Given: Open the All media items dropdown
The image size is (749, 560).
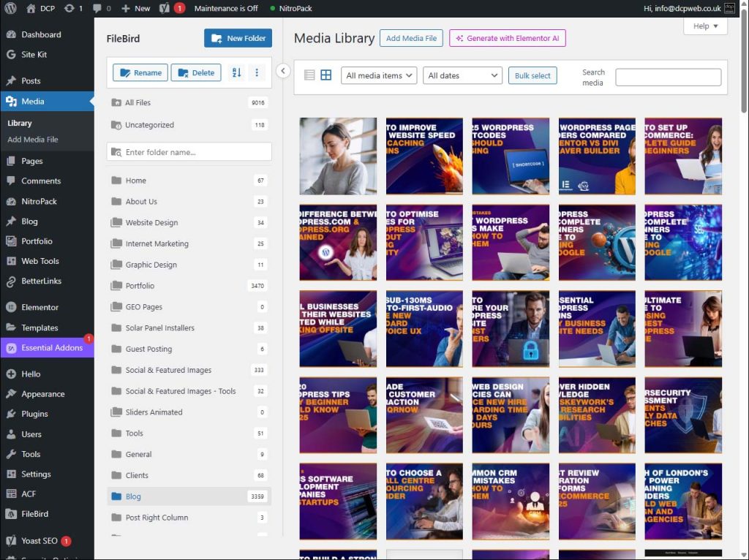Looking at the screenshot, I should 378,75.
